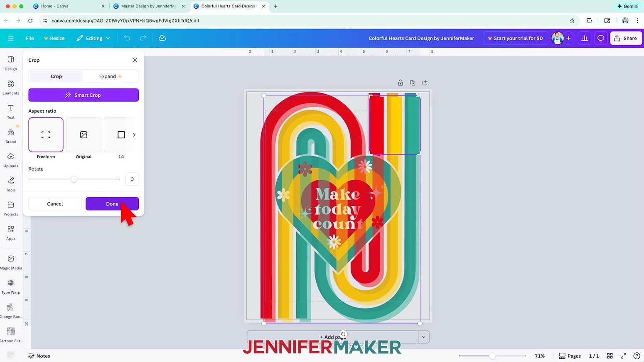The height and width of the screenshot is (362, 644).
Task: Open the Projects sidebar panel
Action: [11, 208]
